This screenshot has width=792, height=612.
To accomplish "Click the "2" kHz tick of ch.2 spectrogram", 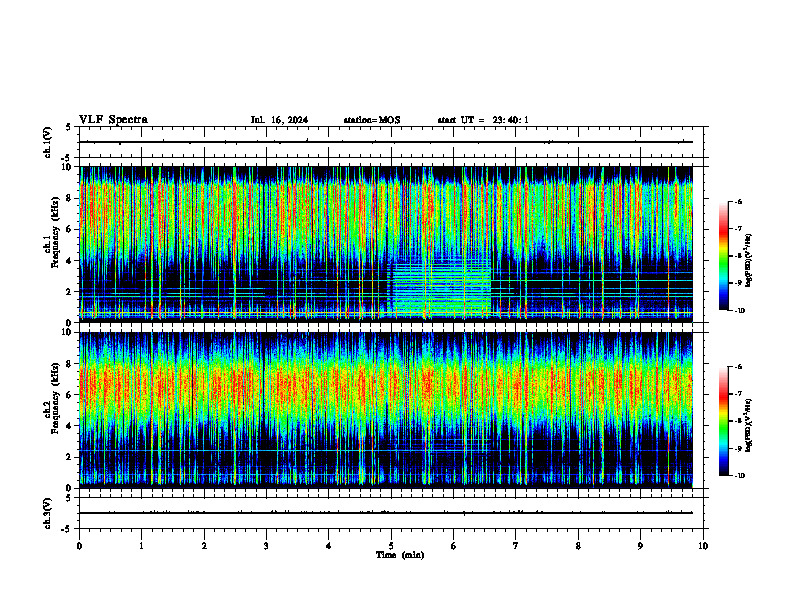I will 70,457.
